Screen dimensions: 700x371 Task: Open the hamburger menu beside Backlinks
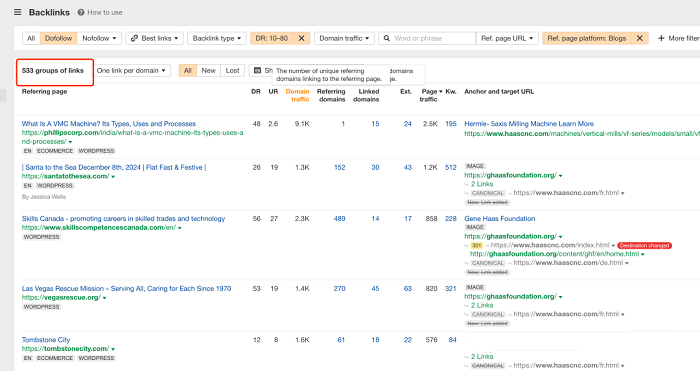click(x=17, y=12)
